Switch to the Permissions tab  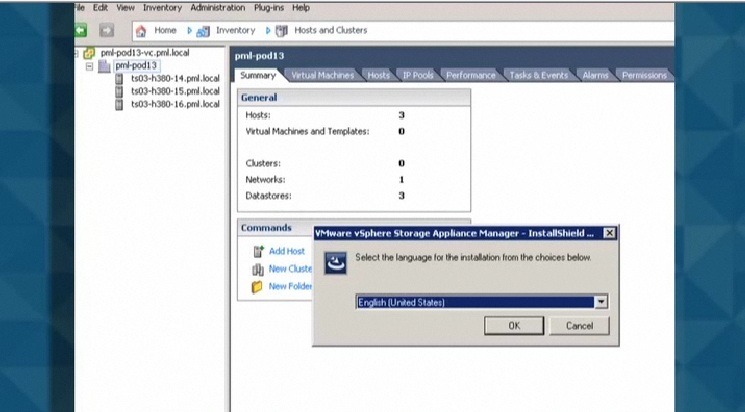tap(644, 75)
